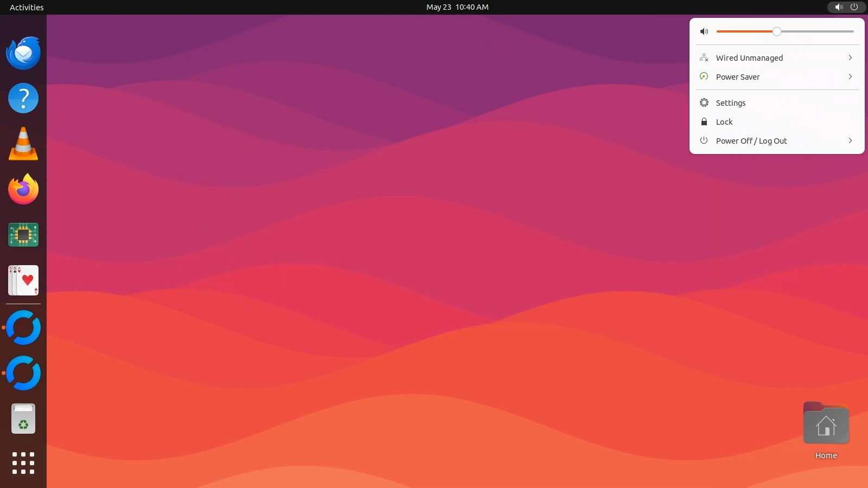Expand the Wired Unmanaged submenu arrow

[x=850, y=57]
